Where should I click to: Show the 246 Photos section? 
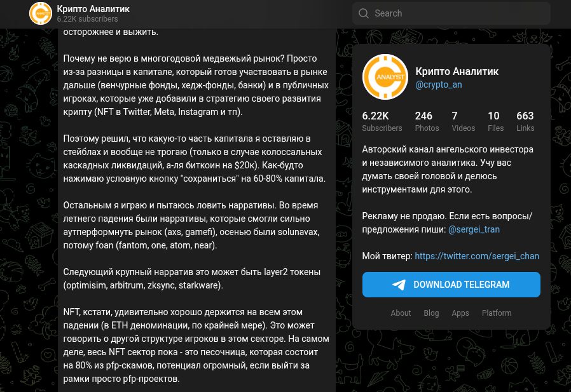[427, 121]
